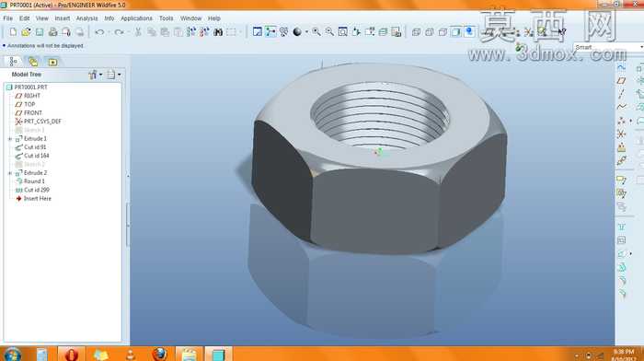
Task: Switch to Hidden Line display style
Action: (x=430, y=31)
